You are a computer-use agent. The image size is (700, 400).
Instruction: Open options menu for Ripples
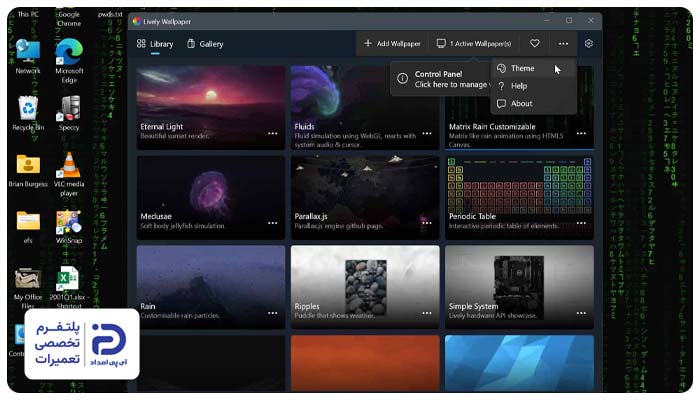pos(427,313)
